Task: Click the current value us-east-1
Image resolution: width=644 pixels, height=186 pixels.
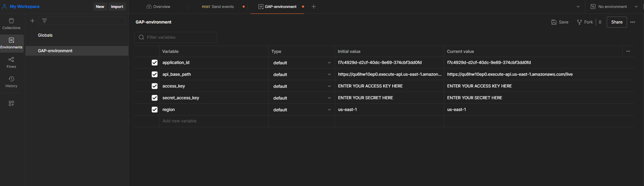Action: pos(457,110)
